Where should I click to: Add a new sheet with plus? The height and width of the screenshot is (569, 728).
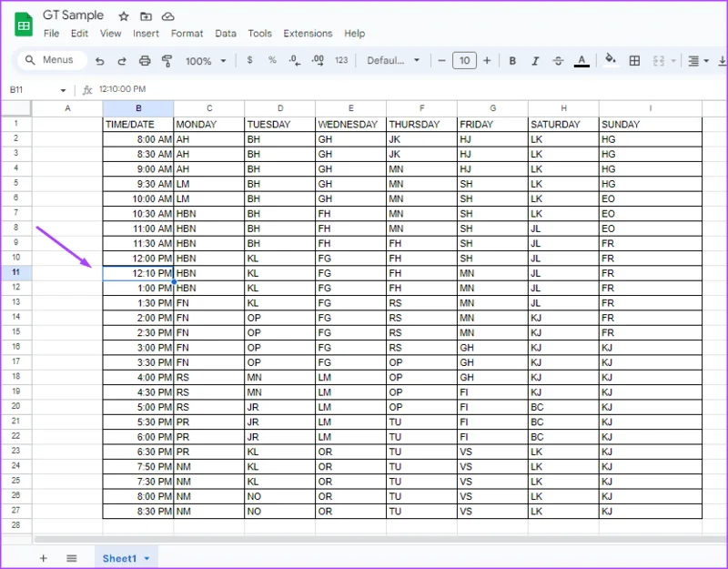(x=43, y=558)
